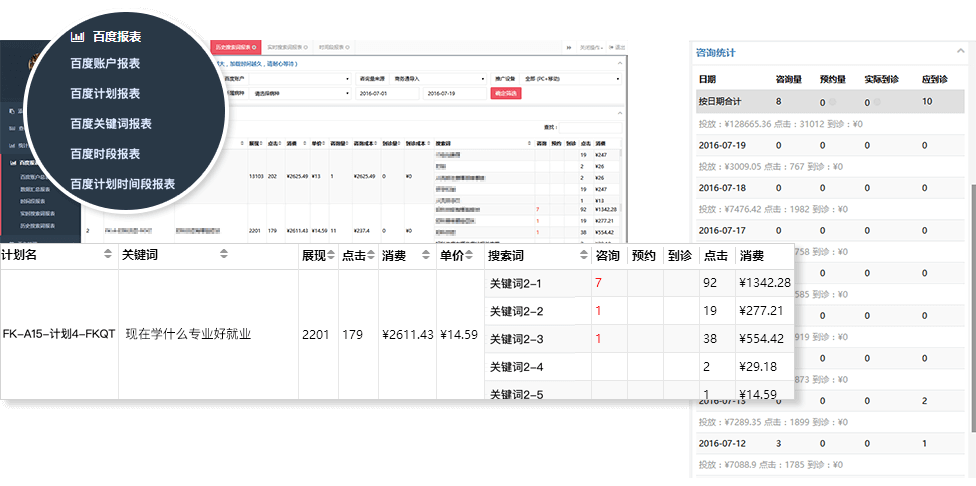The width and height of the screenshot is (976, 486).
Task: Sort table by 展现 column arrows
Action: click(x=333, y=256)
